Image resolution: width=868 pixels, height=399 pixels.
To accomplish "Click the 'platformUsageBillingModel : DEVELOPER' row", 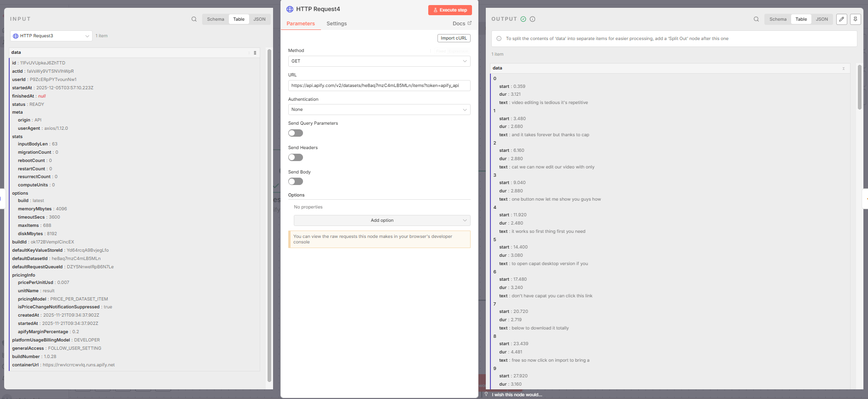I will click(56, 340).
